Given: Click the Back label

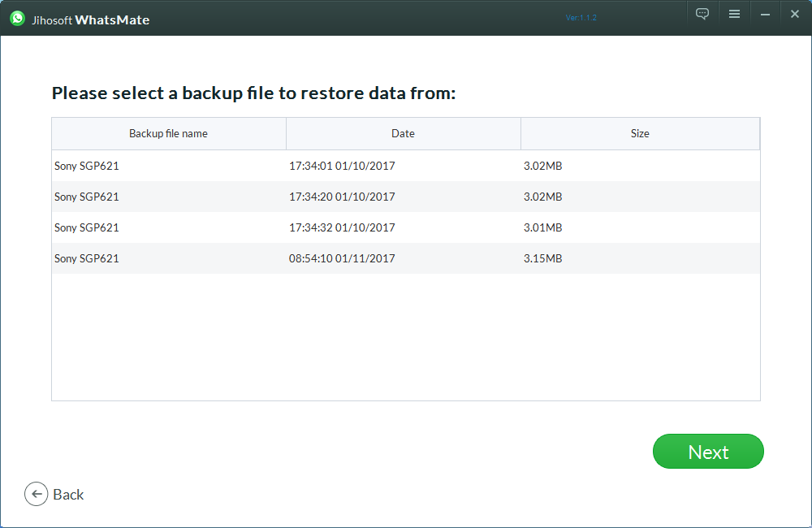Looking at the screenshot, I should (68, 495).
